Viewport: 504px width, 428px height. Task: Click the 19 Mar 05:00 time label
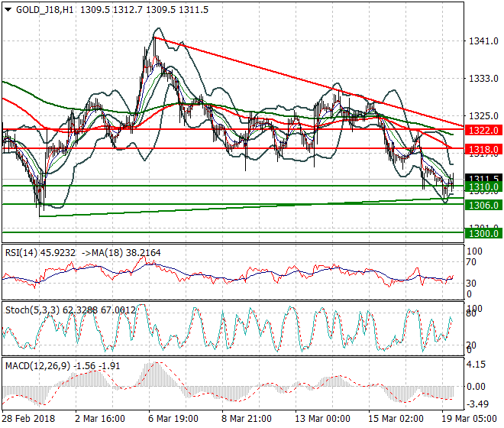(470, 419)
